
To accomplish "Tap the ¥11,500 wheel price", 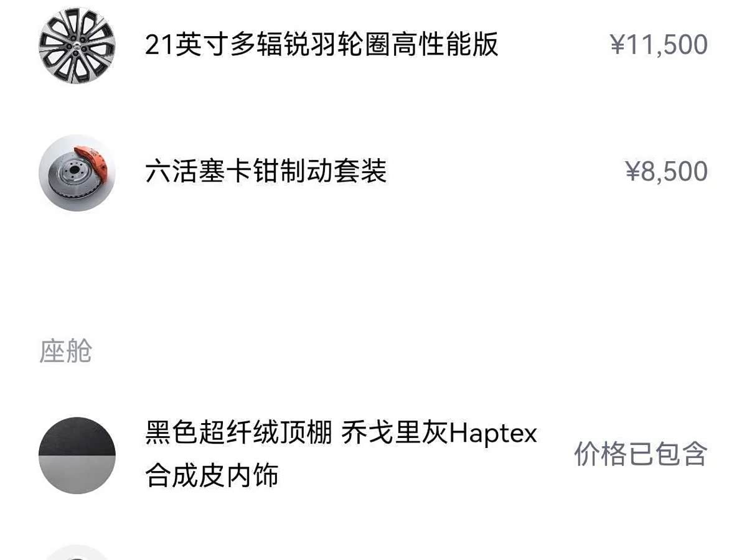I will pos(659,45).
